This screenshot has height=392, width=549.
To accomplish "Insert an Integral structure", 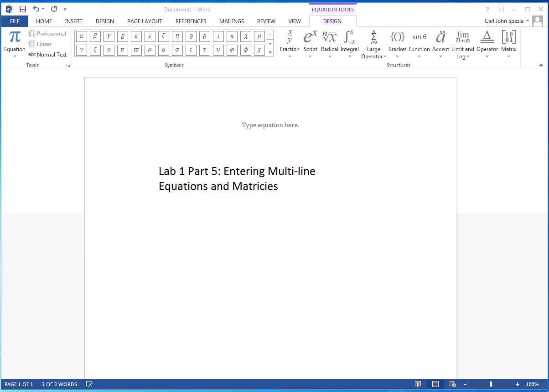I will [349, 43].
